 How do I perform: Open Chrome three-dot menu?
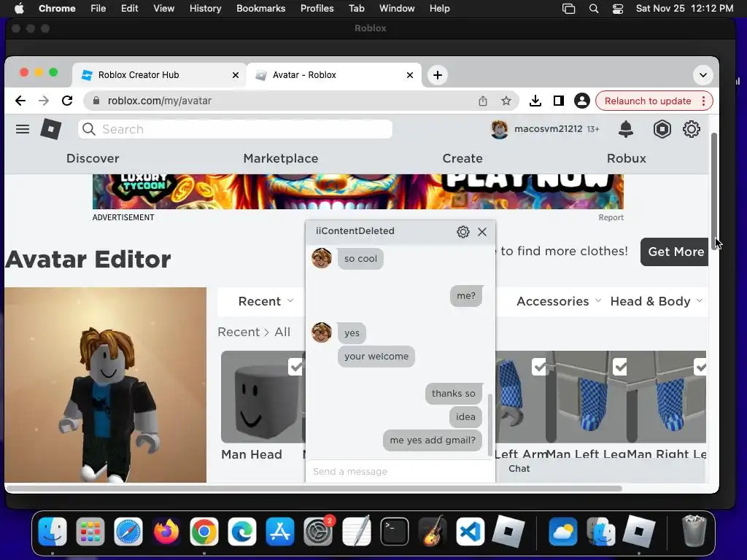coord(703,101)
